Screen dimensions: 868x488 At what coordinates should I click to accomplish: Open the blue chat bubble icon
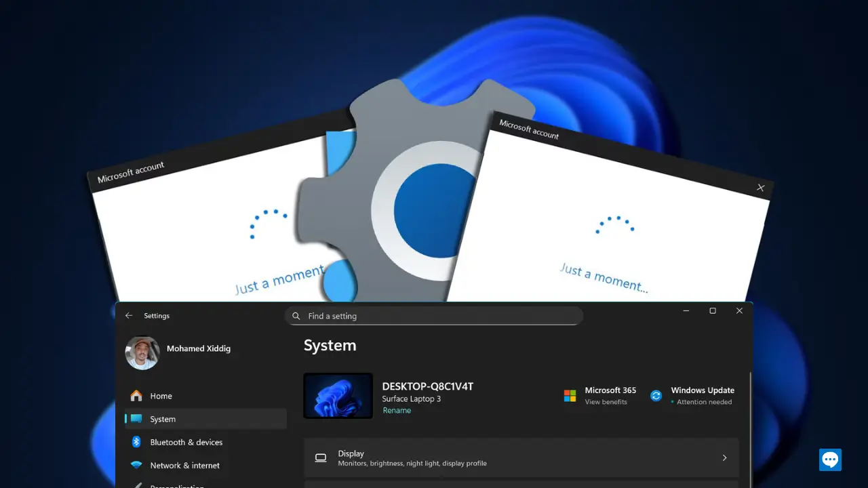[x=830, y=460]
